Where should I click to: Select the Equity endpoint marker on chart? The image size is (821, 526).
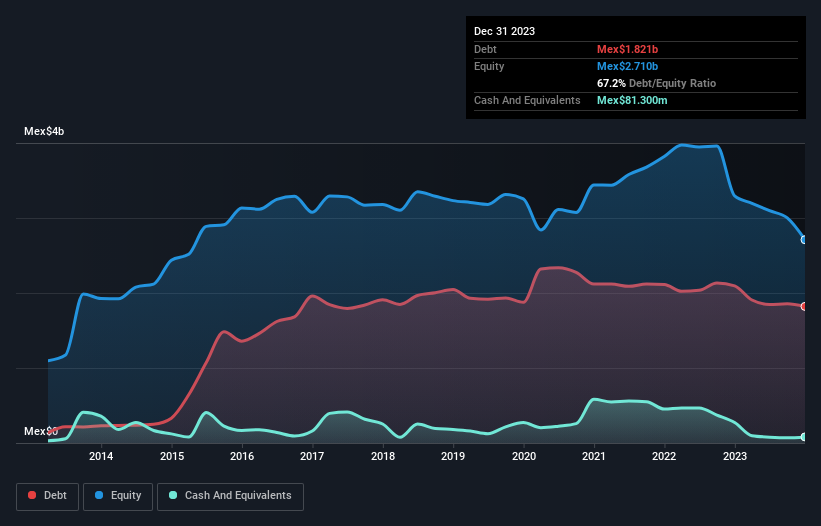804,240
